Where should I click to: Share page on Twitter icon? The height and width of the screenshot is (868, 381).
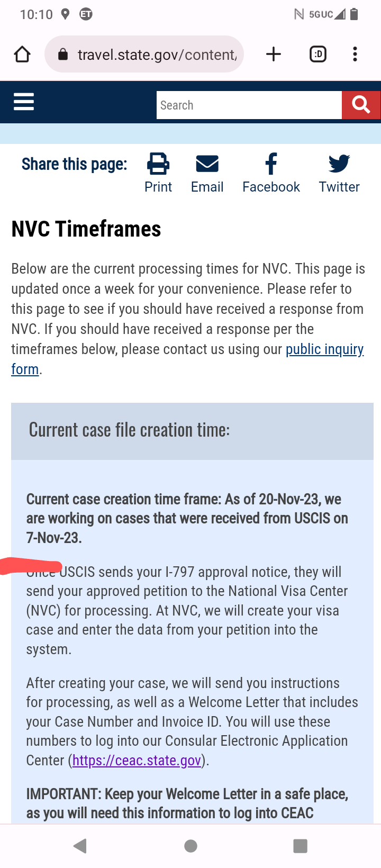click(x=339, y=164)
